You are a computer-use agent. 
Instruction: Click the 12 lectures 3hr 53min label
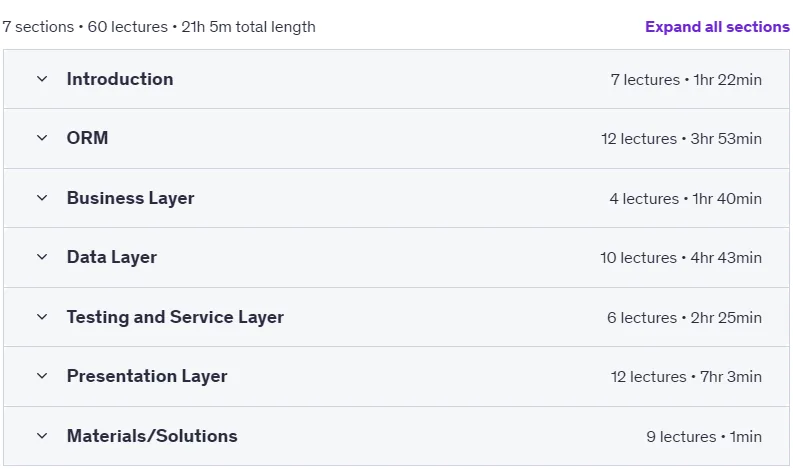click(681, 139)
